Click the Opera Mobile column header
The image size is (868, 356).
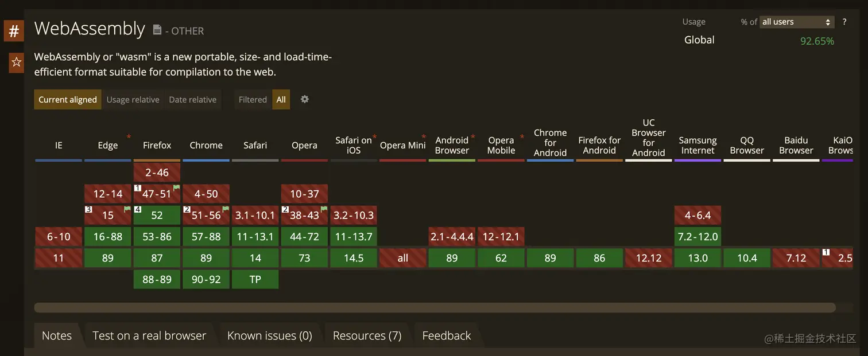coord(501,145)
